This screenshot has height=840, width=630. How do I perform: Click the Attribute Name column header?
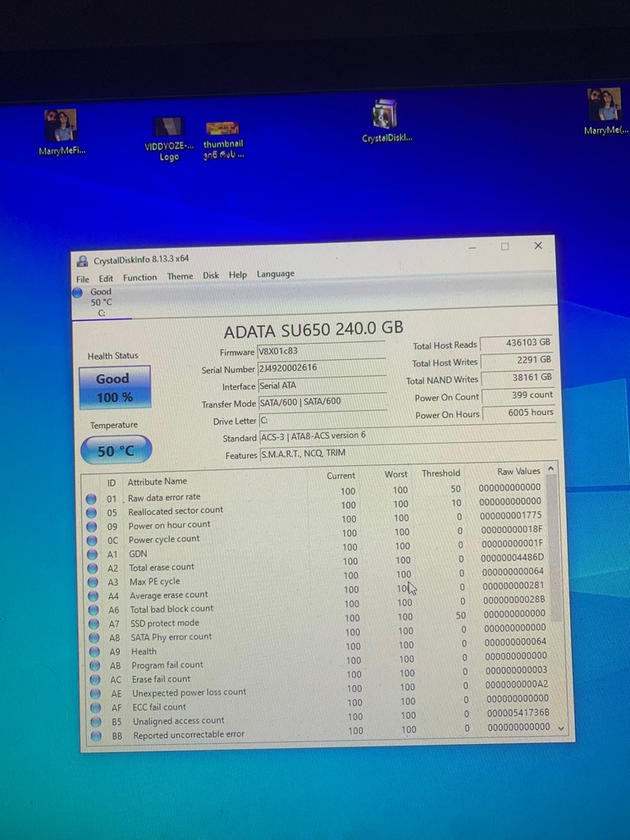pos(157,482)
